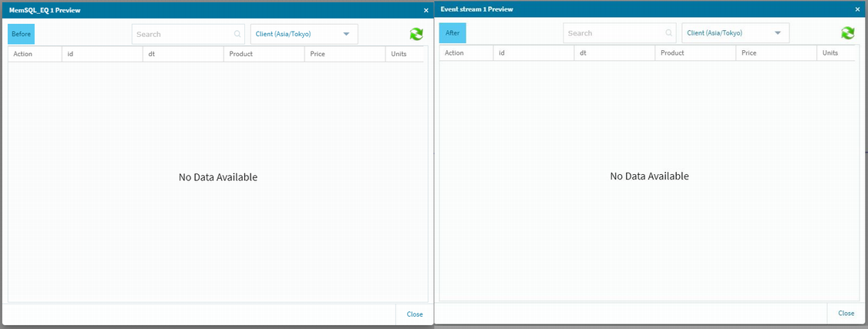
Task: Sort by Price column in MemSQL_EQ preview
Action: coord(345,54)
